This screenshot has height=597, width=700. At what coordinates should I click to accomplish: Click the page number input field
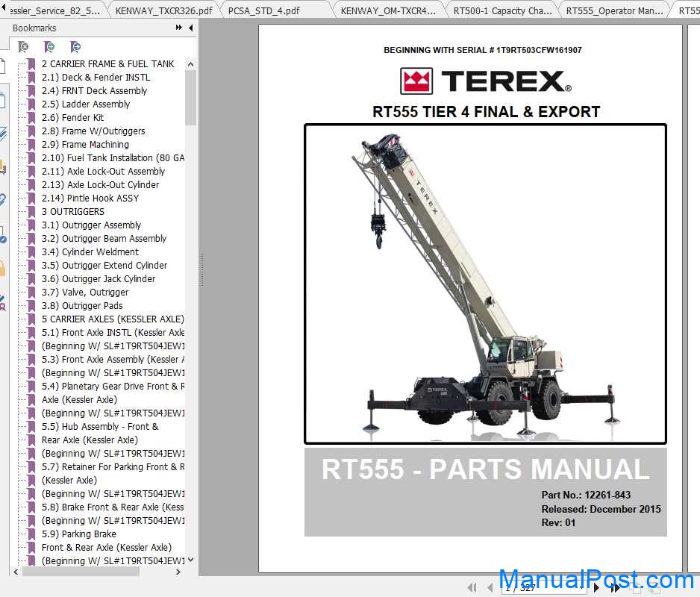(544, 587)
